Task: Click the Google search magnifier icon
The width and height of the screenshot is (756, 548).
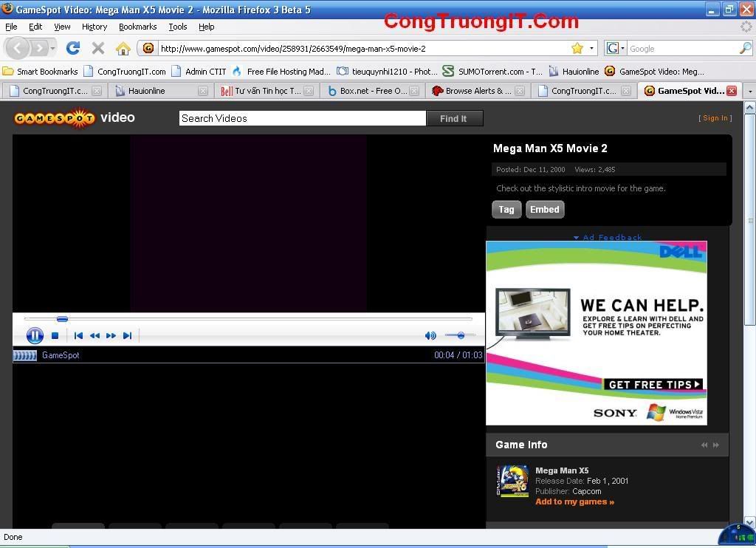Action: tap(745, 48)
